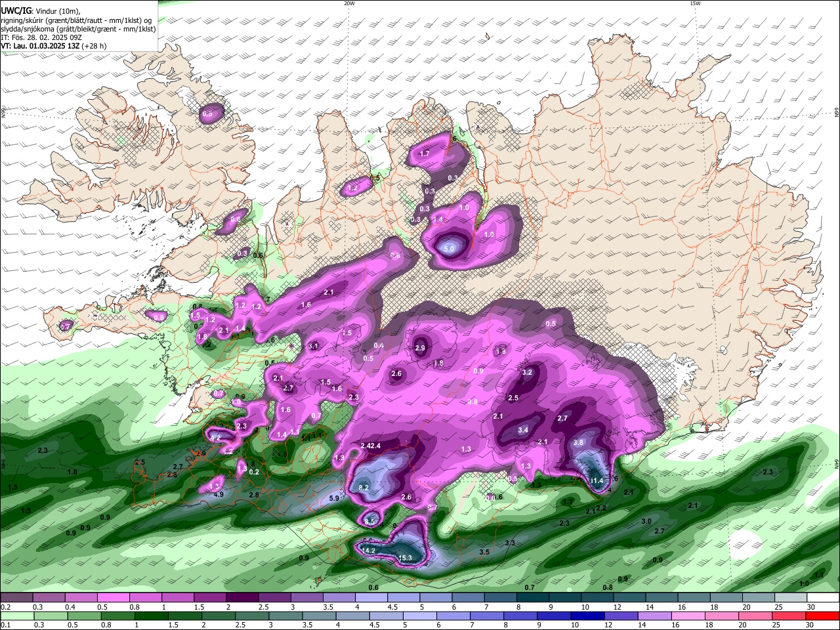
Task: Click the 4.2 value label
Action: click(215, 437)
